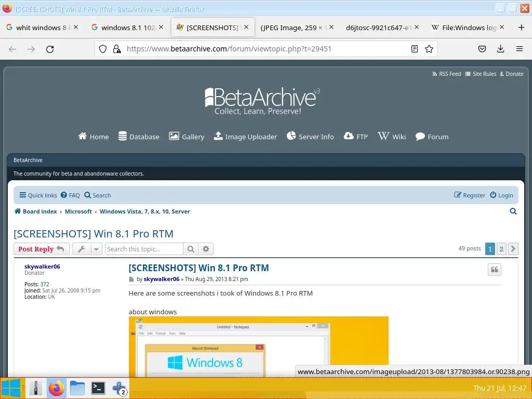Open the Wiki navigation item
The width and height of the screenshot is (532, 399).
[392, 137]
